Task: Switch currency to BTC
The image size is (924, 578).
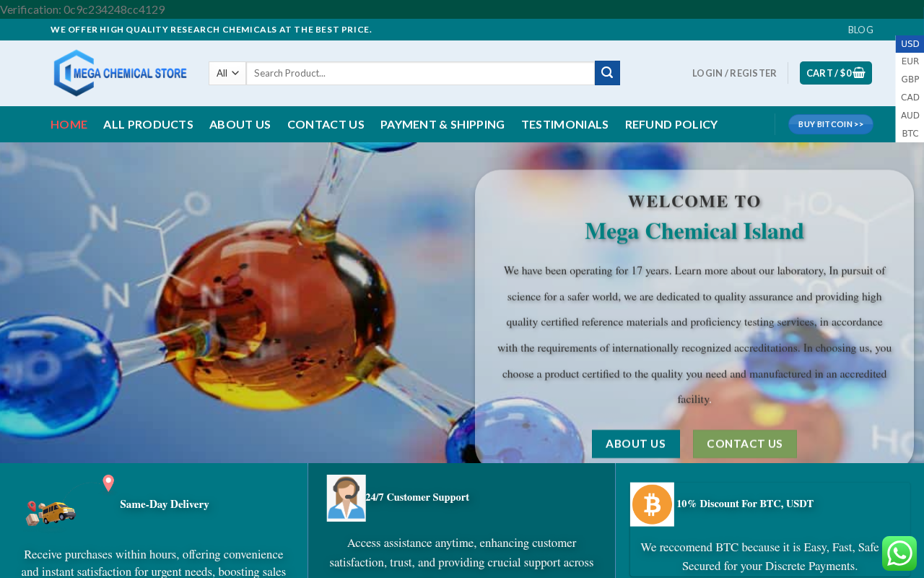Action: coord(910,134)
